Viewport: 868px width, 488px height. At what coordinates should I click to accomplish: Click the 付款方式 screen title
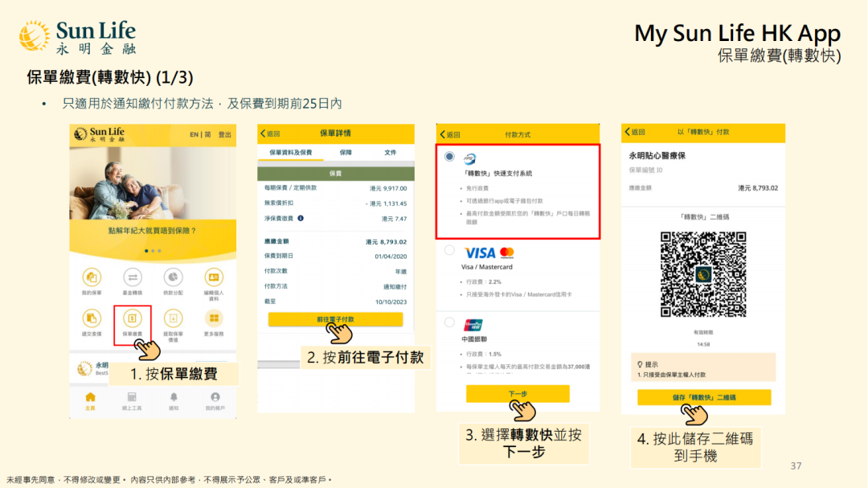tap(518, 134)
